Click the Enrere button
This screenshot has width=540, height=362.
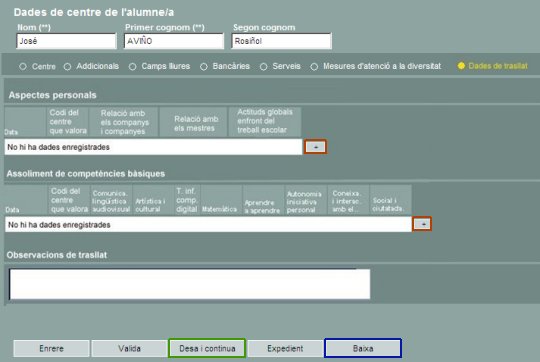pos(51,349)
